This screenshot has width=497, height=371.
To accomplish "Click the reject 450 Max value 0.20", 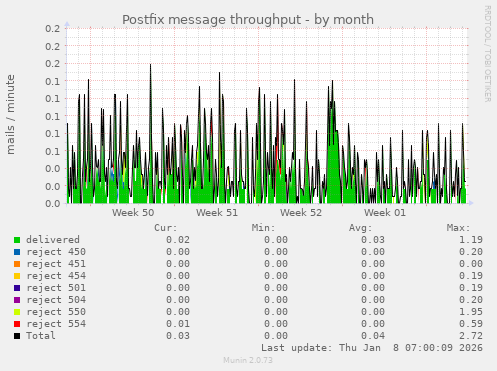I will pos(471,252).
